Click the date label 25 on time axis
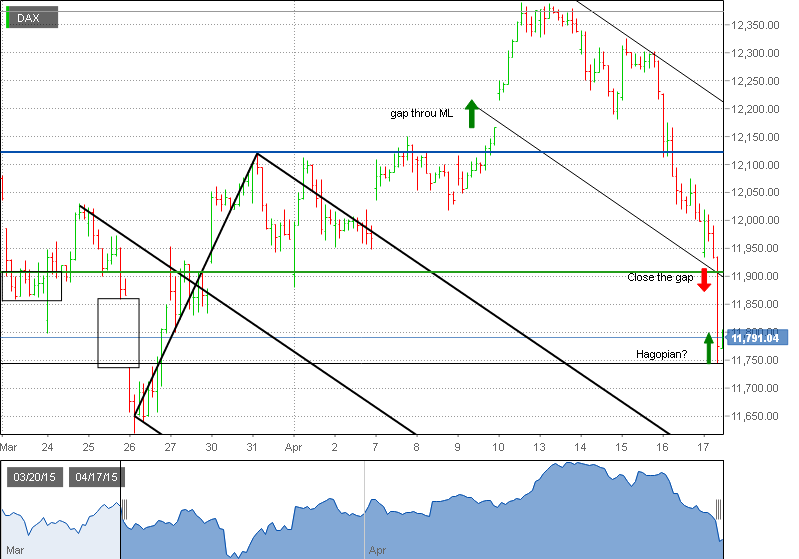 point(88,447)
